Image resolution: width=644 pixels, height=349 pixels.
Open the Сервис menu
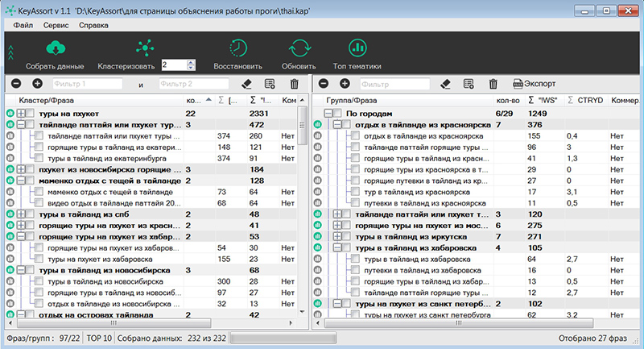coord(56,25)
